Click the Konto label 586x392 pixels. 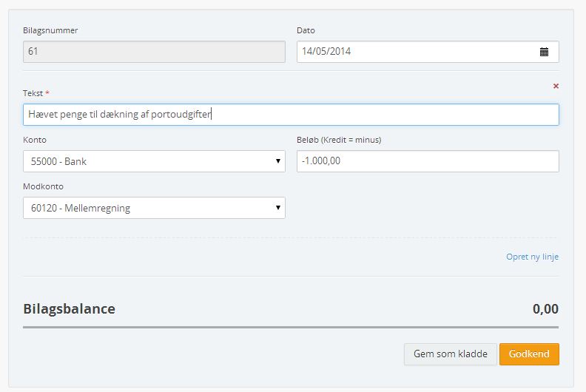[35, 140]
